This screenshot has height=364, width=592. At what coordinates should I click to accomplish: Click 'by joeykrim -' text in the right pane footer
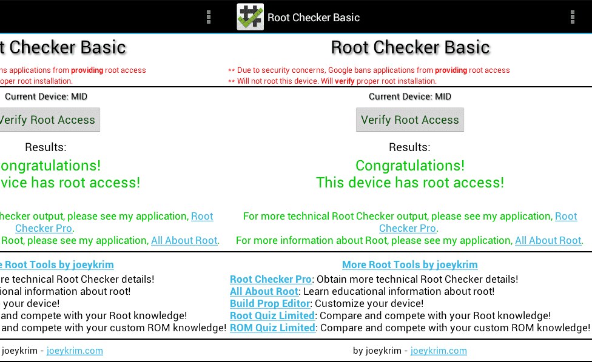(380, 351)
